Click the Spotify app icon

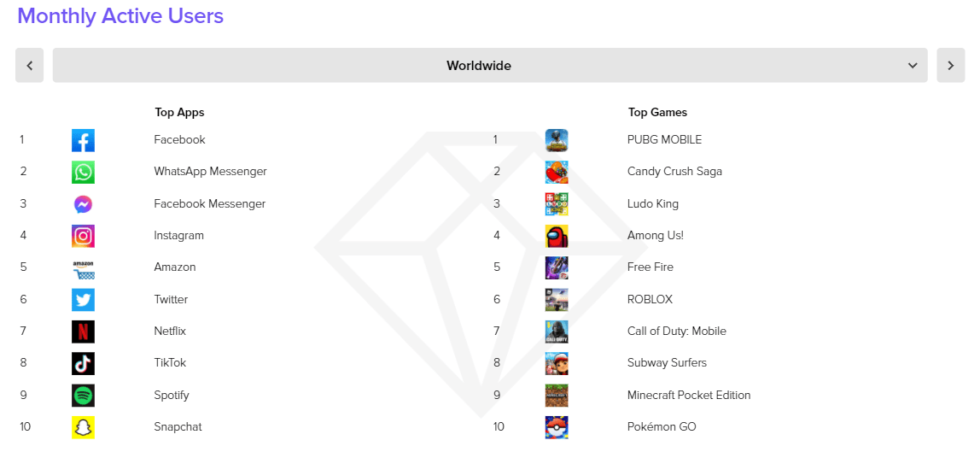[83, 395]
